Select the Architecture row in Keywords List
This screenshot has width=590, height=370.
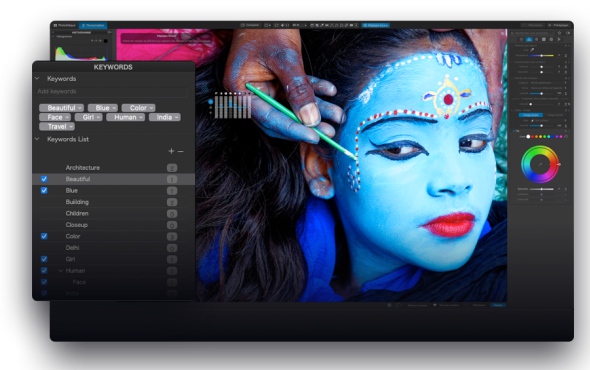(114, 167)
